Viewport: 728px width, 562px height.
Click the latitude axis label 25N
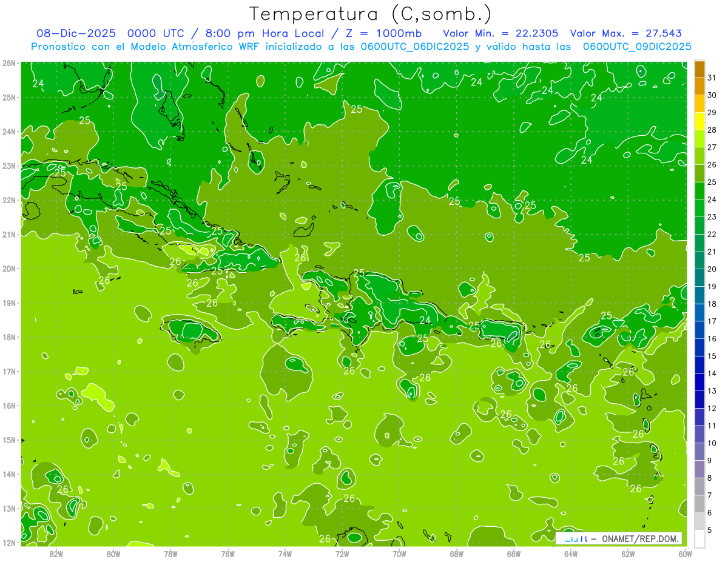[x=9, y=97]
